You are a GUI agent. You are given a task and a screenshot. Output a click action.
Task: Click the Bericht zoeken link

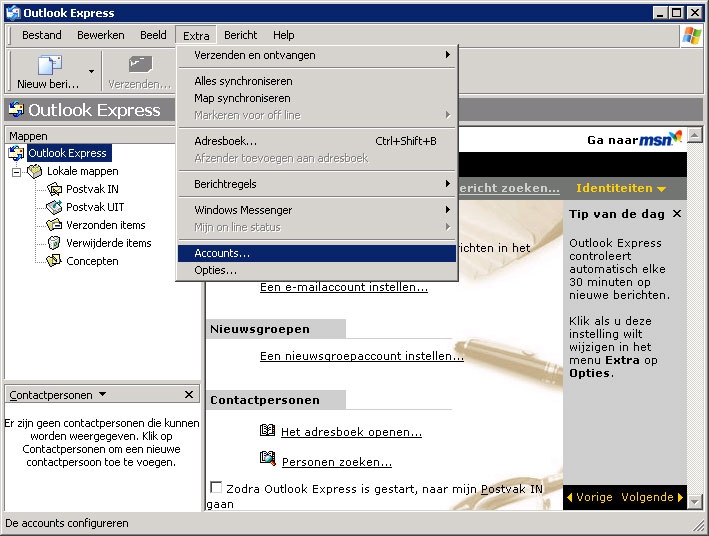[x=509, y=188]
